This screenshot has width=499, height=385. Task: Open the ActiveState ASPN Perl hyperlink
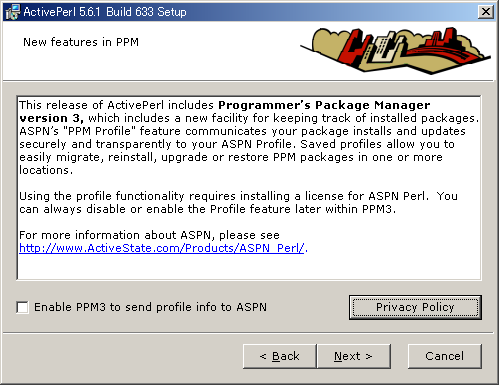(162, 248)
